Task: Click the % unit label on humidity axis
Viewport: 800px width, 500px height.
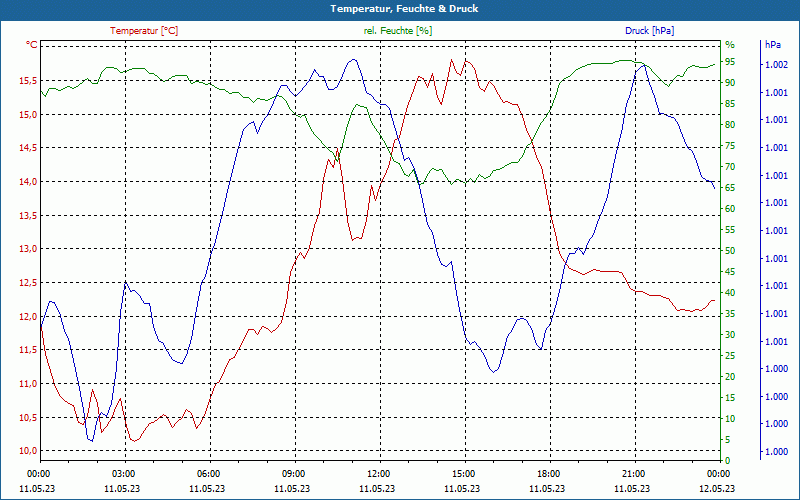Action: [x=730, y=44]
